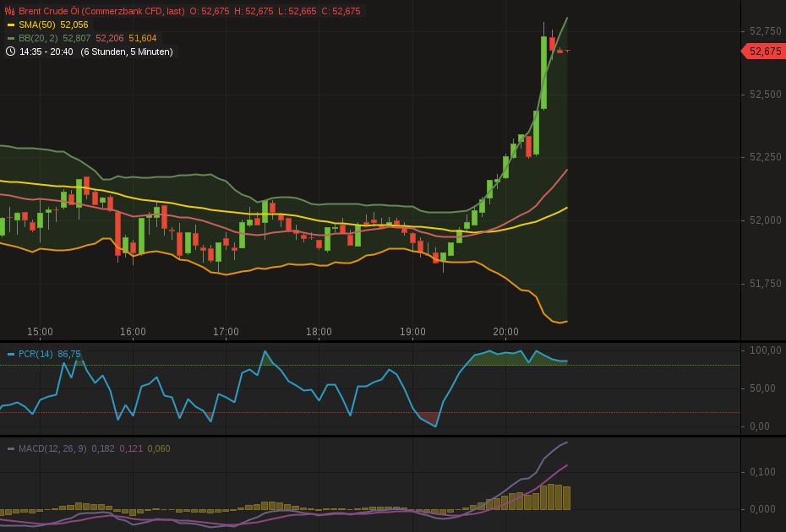
Task: Click the red last-price tag showing 52,675
Action: pos(765,51)
